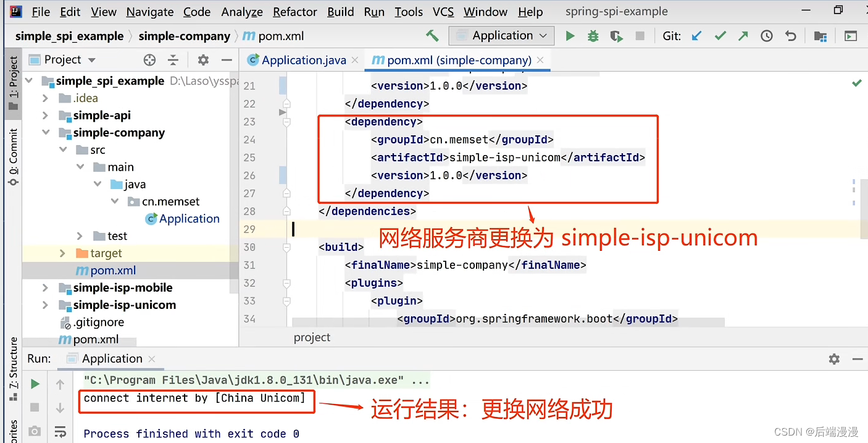Image resolution: width=868 pixels, height=443 pixels.
Task: Open the Tools menu
Action: [x=409, y=12]
